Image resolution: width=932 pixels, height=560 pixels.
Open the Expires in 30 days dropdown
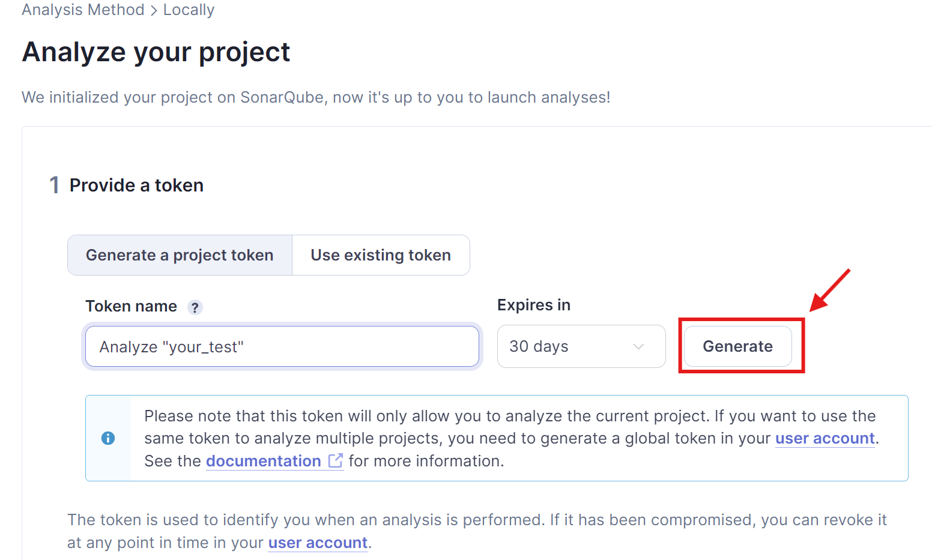580,346
